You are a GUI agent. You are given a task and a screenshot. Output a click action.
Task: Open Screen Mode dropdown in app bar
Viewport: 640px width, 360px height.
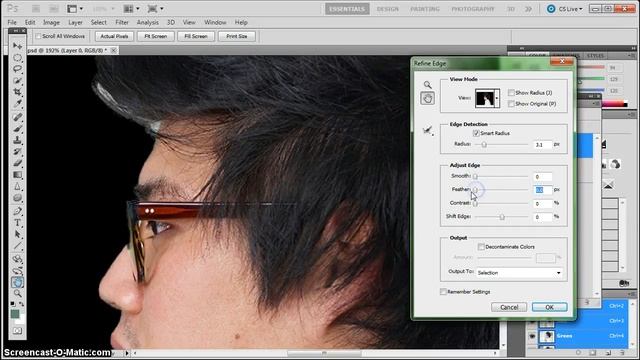[x=156, y=9]
